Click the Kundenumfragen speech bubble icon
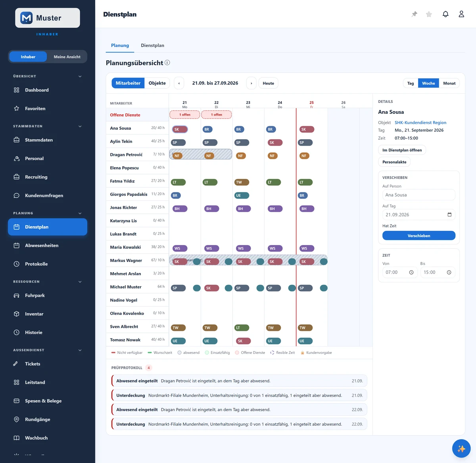 [17, 196]
